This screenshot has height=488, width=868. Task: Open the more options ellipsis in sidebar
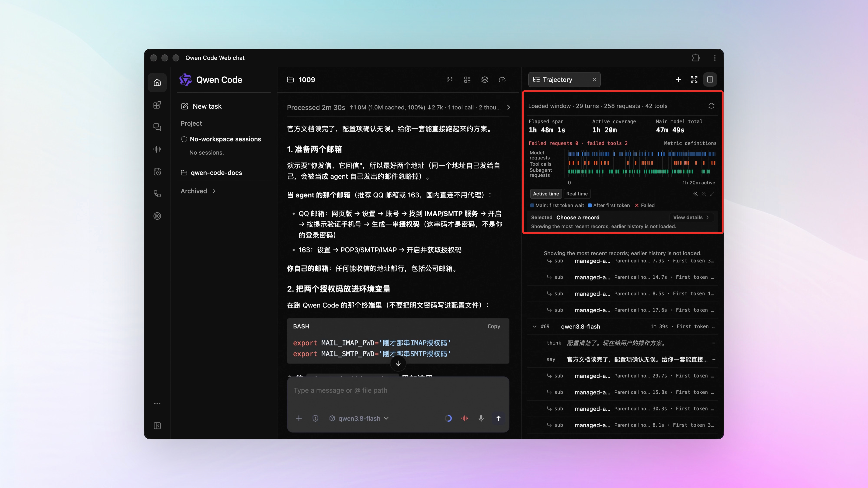coord(157,404)
